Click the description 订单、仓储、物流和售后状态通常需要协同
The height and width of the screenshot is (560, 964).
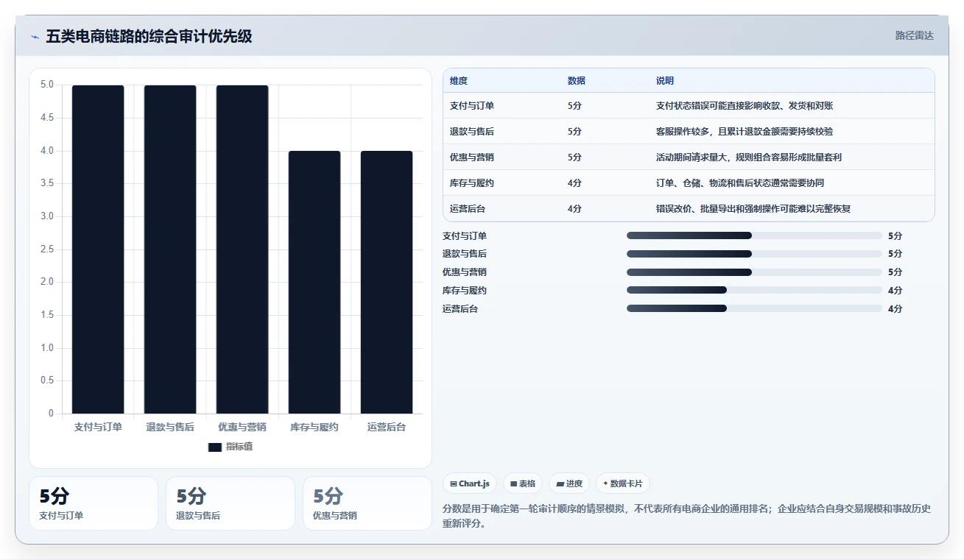740,183
